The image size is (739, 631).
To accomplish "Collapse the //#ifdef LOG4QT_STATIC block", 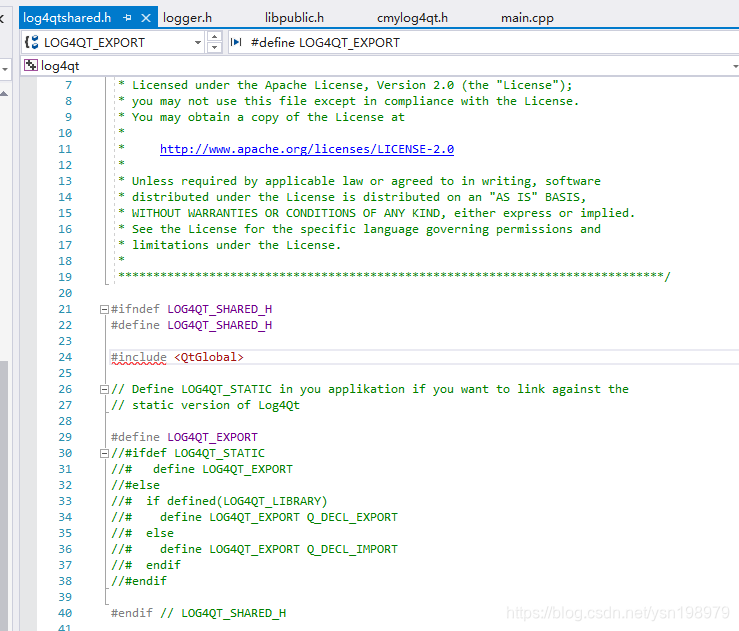I will coord(104,454).
